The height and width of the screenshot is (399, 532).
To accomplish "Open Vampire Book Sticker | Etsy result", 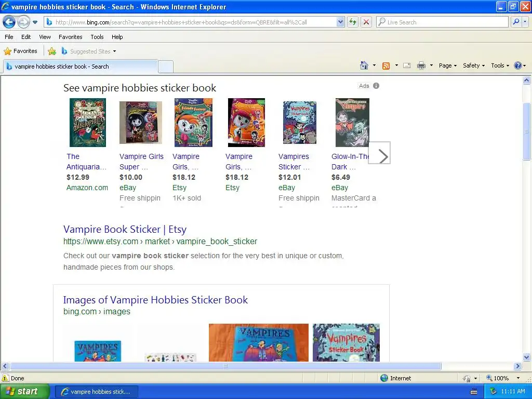I will 125,229.
